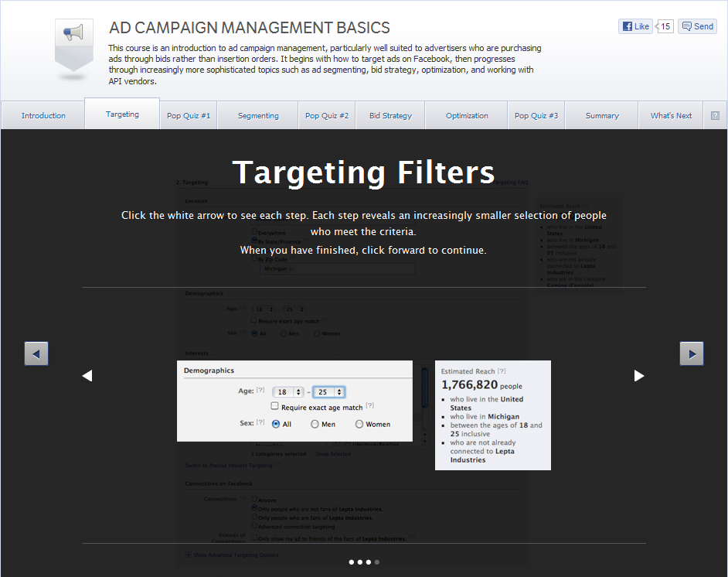The height and width of the screenshot is (577, 728).
Task: Open the Pop Quiz #2 tab
Action: click(x=327, y=115)
